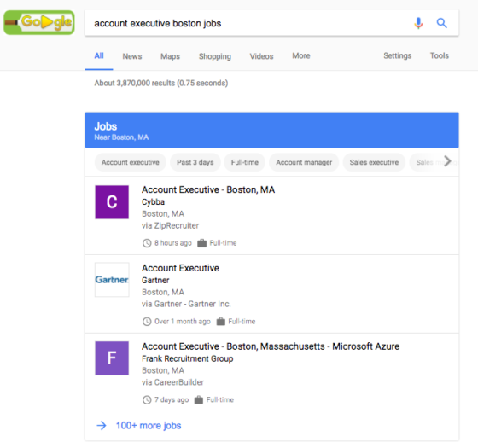Click briefcase icon in Gartner job listing
The width and height of the screenshot is (478, 448).
221,322
